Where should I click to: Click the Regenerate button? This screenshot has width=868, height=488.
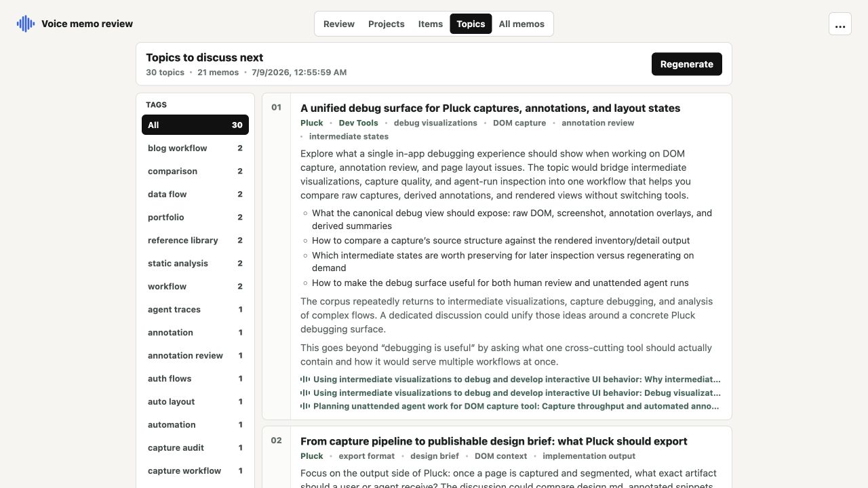[x=687, y=64]
